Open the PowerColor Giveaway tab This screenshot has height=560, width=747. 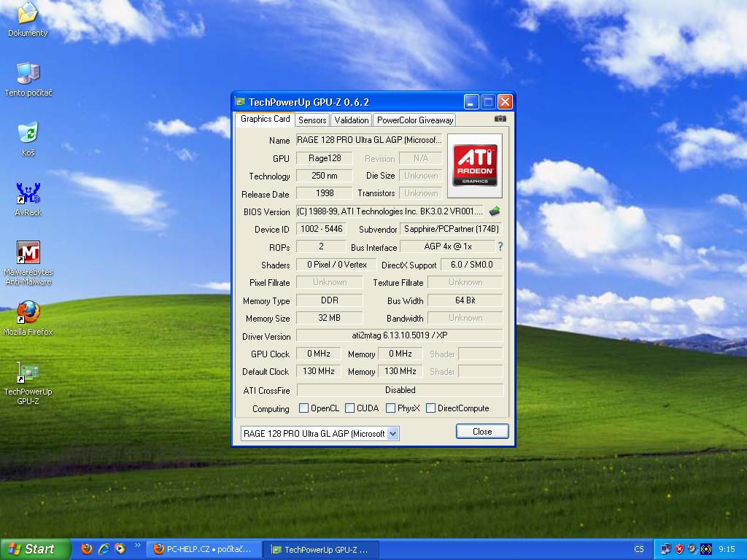pyautogui.click(x=415, y=120)
